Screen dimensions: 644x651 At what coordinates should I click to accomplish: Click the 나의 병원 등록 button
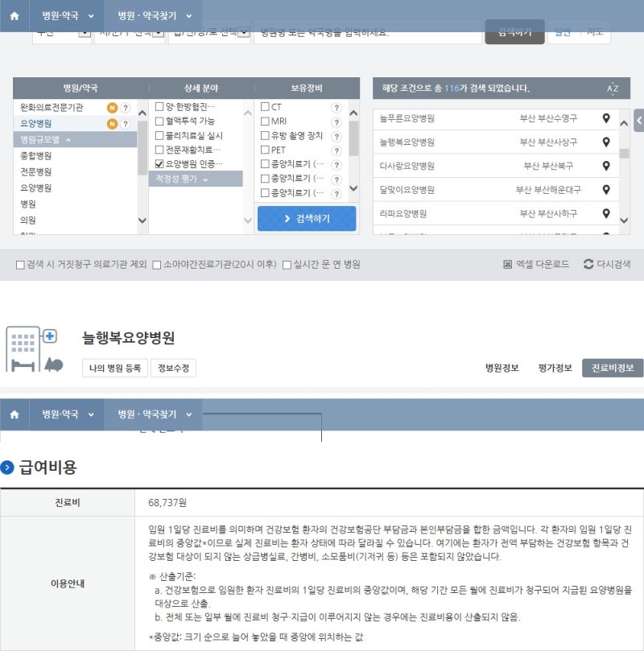tap(115, 368)
